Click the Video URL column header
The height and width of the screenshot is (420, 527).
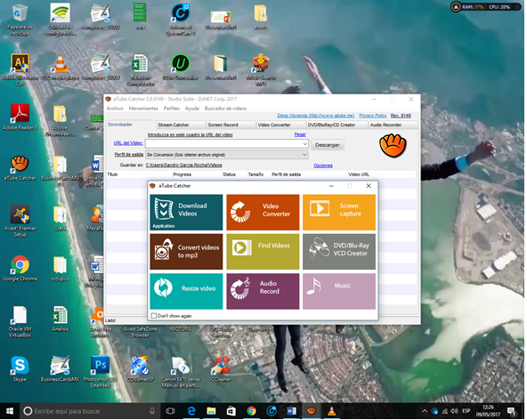click(379, 175)
